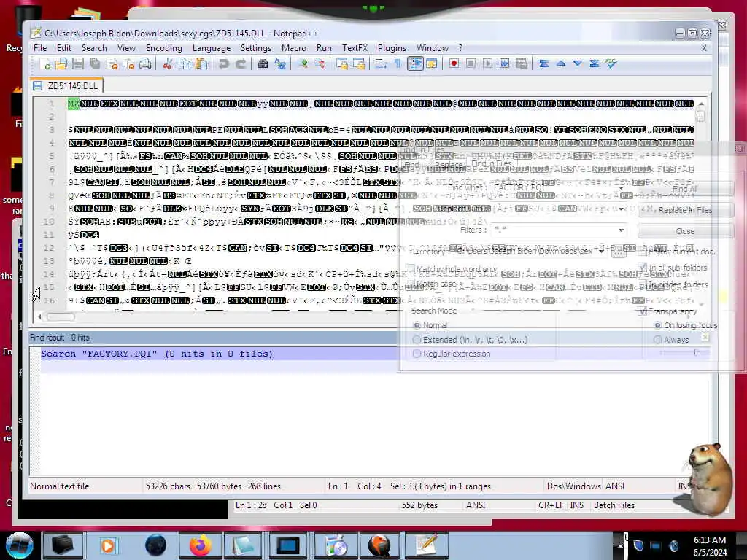This screenshot has width=747, height=560.
Task: Enable the Match case checkbox
Action: point(410,284)
